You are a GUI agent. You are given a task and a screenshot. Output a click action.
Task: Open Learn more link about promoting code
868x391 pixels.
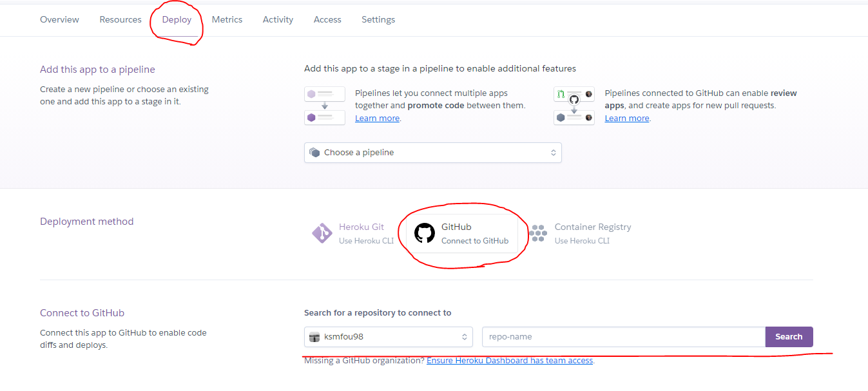point(377,119)
